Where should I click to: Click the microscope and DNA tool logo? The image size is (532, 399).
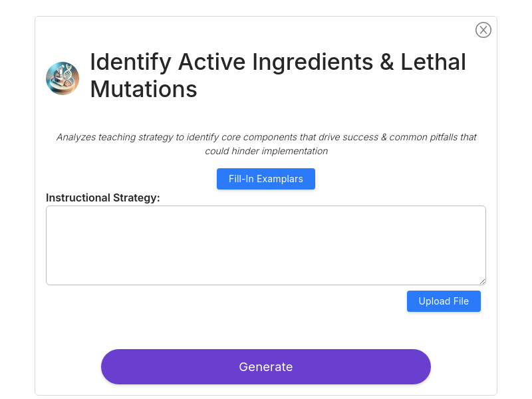[x=63, y=78]
